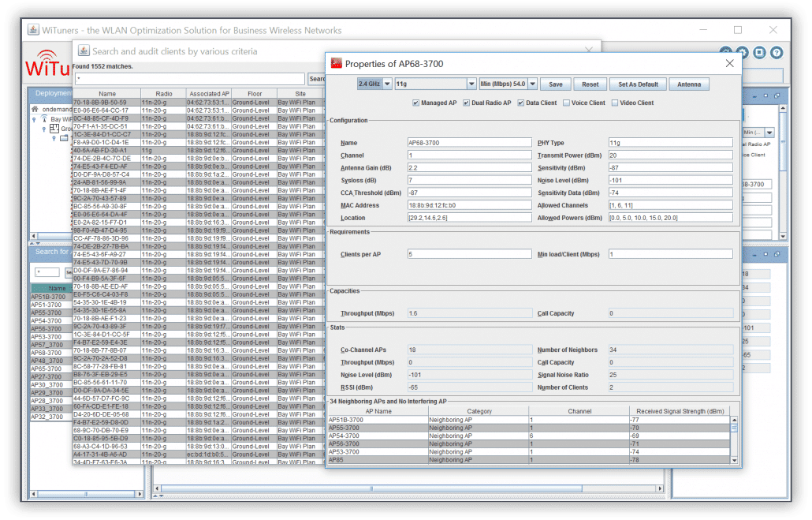Collapse the Ground floor tree node toggle
812x520 pixels.
pos(44,129)
